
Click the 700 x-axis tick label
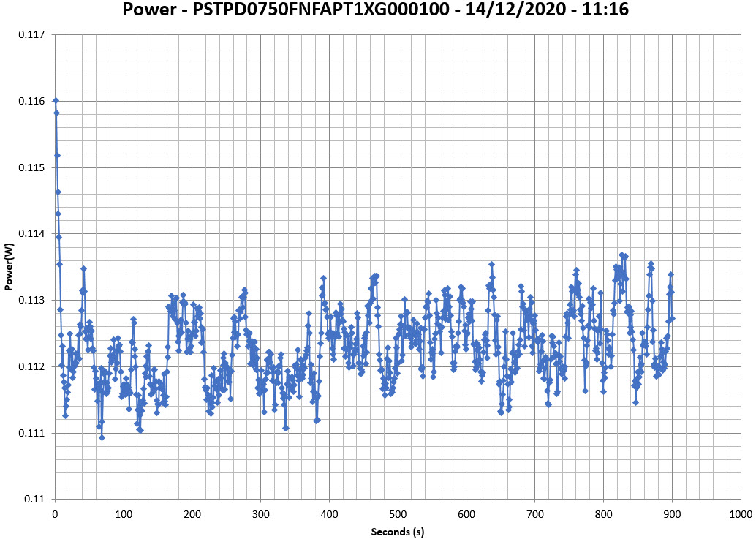point(535,514)
